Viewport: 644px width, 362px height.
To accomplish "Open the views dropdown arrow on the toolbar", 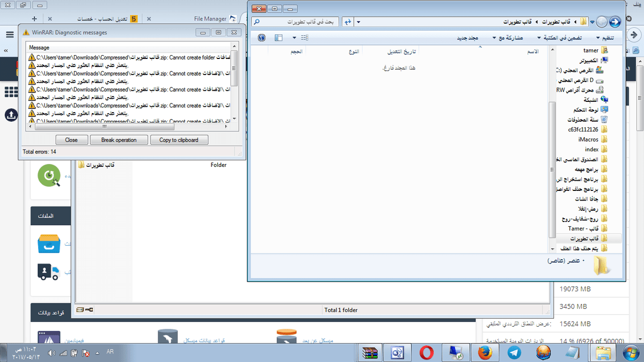I will tap(293, 38).
